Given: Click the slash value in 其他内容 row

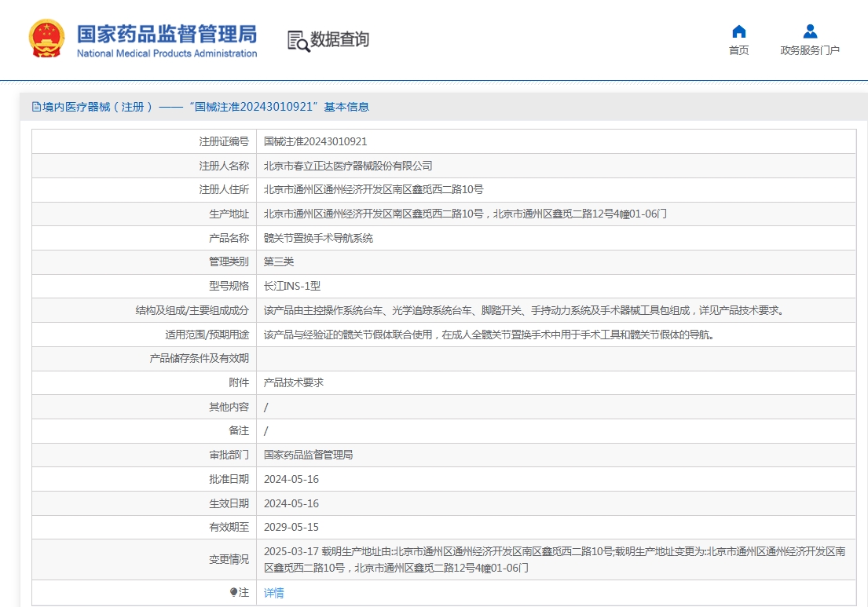Looking at the screenshot, I should 266,408.
